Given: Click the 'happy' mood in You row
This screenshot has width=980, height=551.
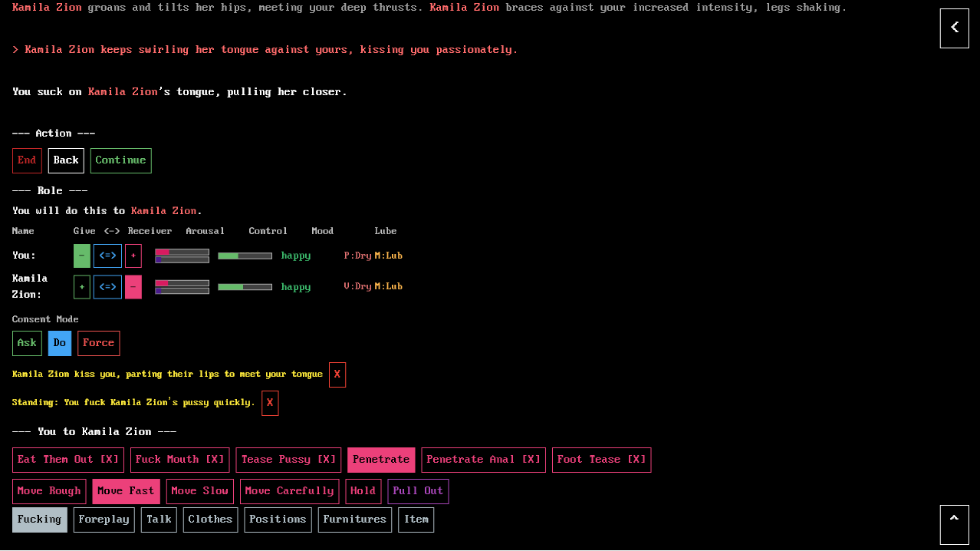Looking at the screenshot, I should tap(296, 256).
